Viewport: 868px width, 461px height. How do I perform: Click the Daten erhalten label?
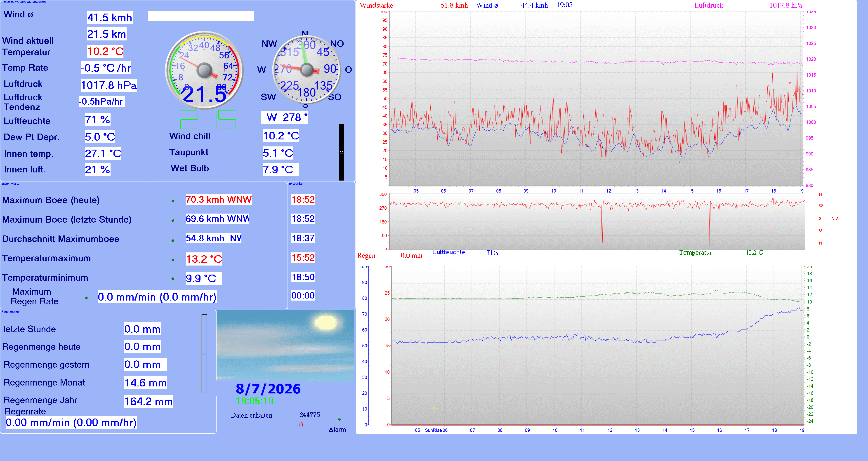(252, 415)
